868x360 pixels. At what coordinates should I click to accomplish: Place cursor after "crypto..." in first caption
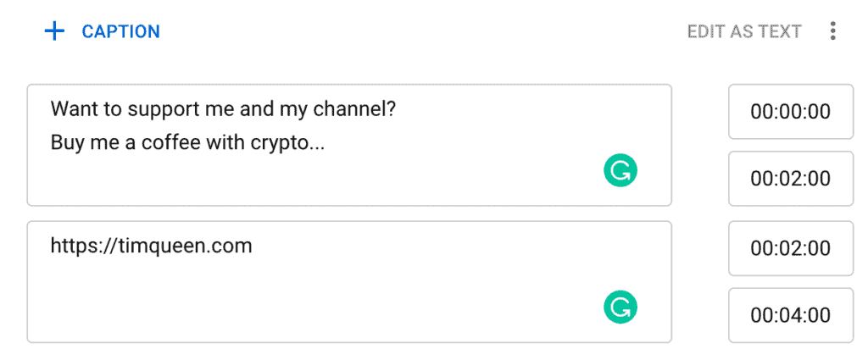pyautogui.click(x=327, y=142)
